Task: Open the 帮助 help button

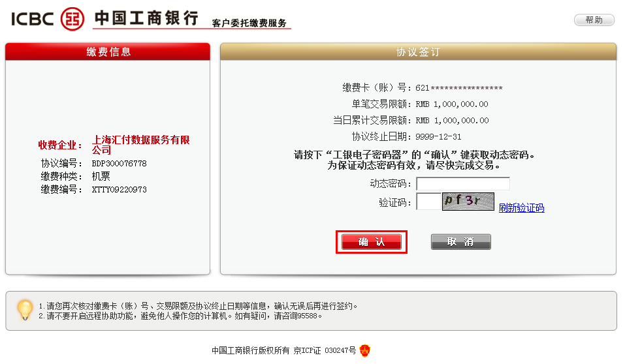Action: [594, 20]
